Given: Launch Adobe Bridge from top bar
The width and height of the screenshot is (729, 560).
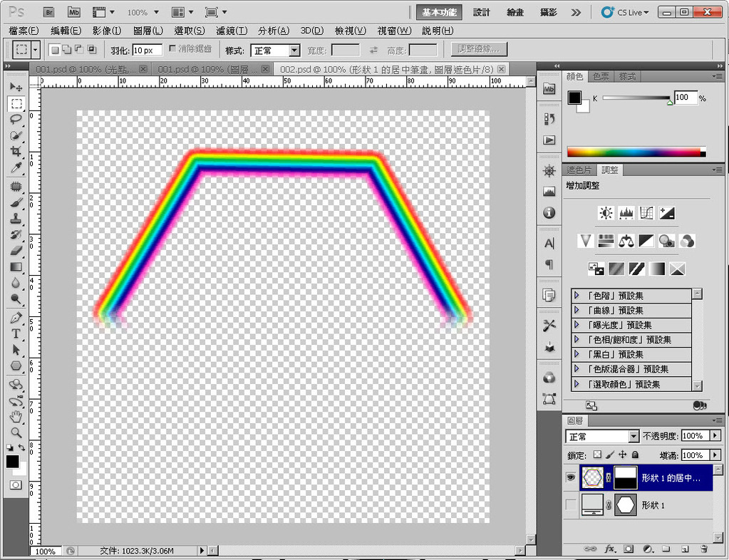Looking at the screenshot, I should (x=48, y=12).
